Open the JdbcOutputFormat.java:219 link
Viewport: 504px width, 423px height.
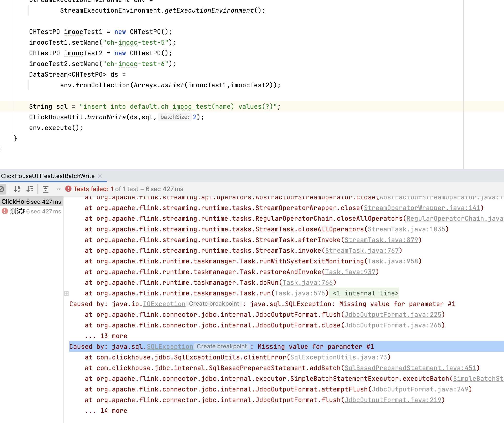[393, 400]
